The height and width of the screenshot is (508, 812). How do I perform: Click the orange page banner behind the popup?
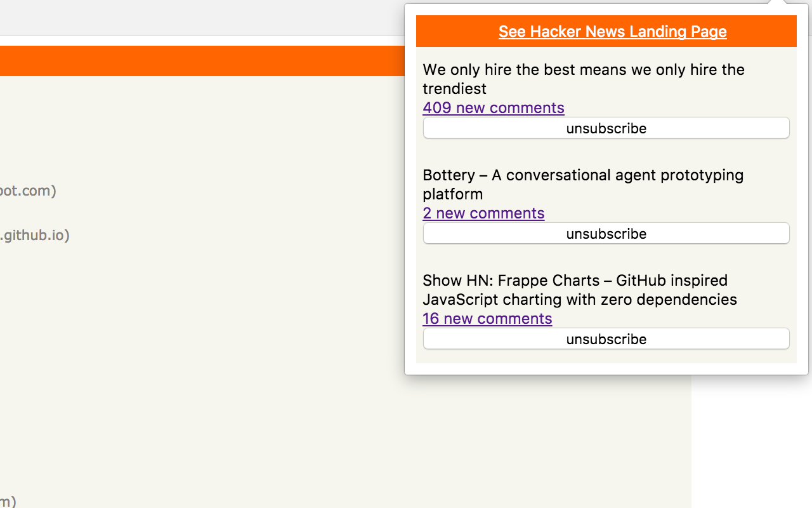(x=190, y=60)
